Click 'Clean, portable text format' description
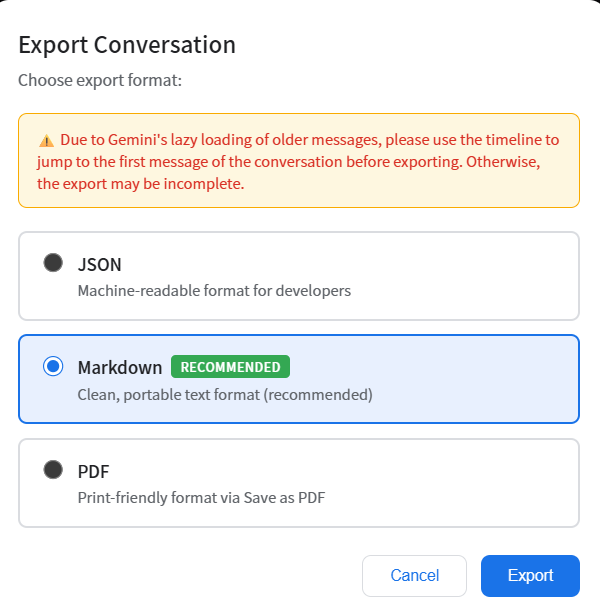This screenshot has height=614, width=600. 225,394
